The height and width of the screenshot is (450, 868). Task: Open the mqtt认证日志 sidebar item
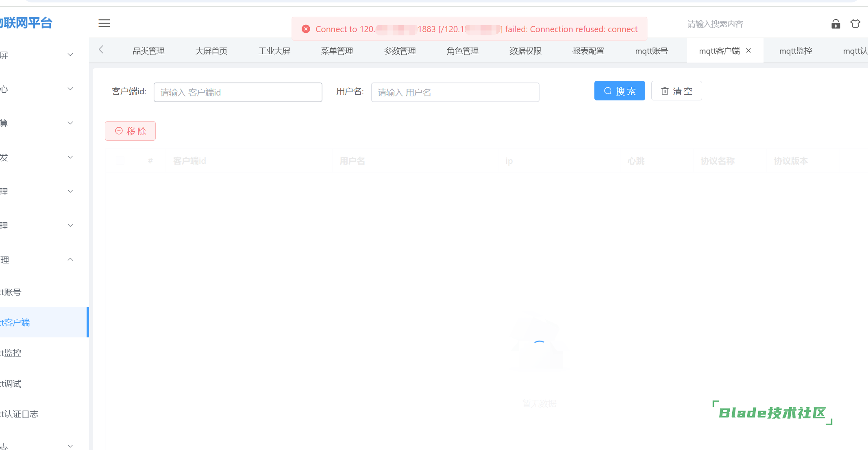(44, 414)
